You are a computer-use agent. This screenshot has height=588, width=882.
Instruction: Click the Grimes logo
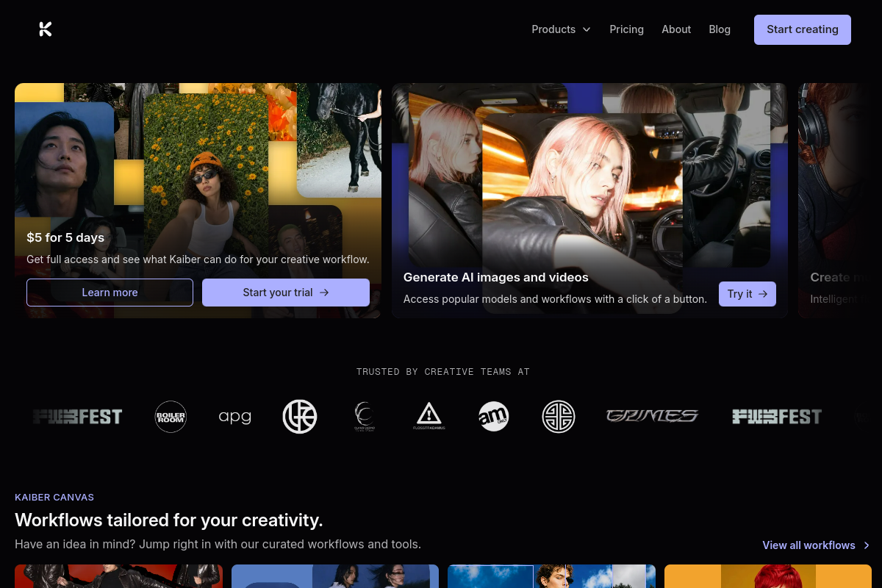click(x=652, y=417)
